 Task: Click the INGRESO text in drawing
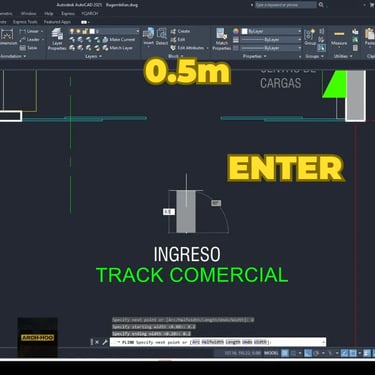pyautogui.click(x=187, y=254)
